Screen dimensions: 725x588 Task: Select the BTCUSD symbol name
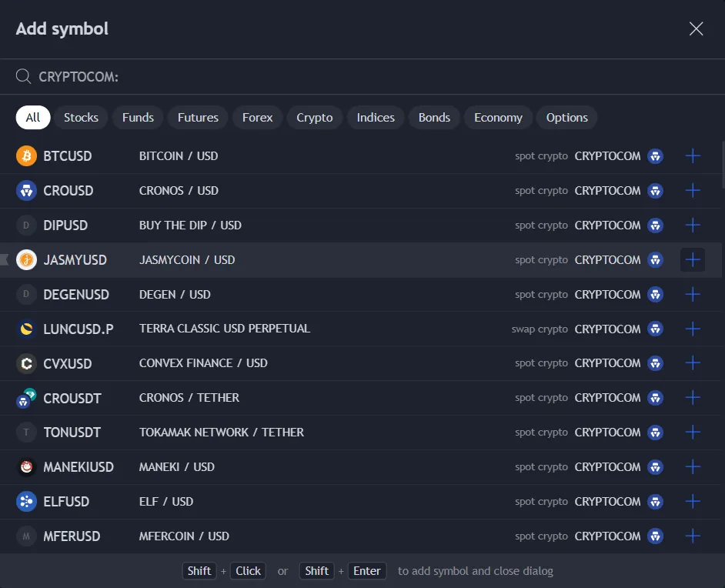click(68, 156)
